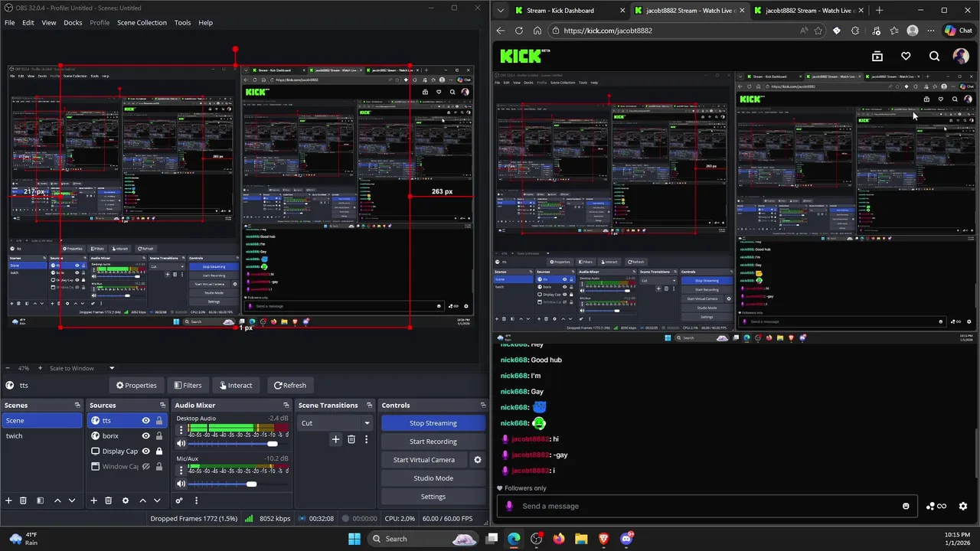Open Advanced Audio Properties gears icon

tap(179, 500)
